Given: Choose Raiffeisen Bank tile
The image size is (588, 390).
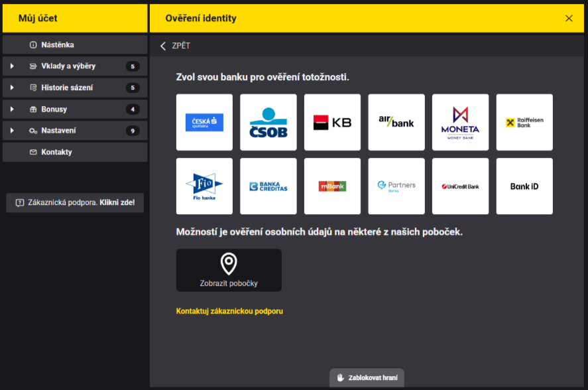Looking at the screenshot, I should tap(524, 122).
